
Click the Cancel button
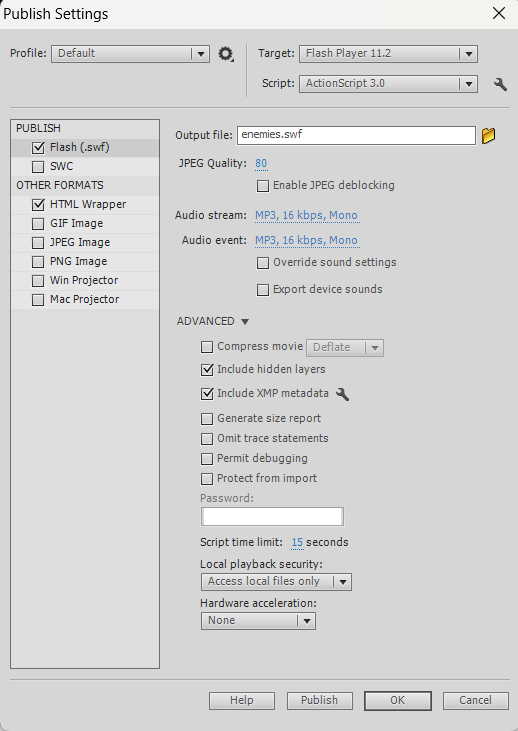click(x=476, y=700)
